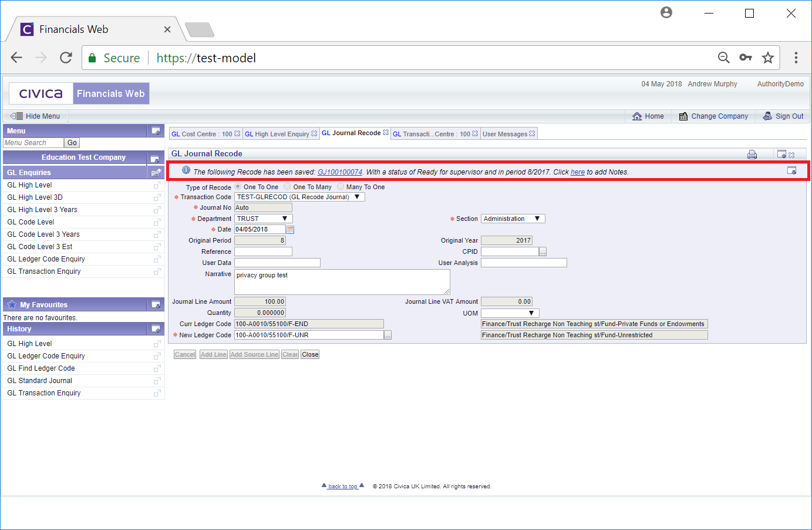The width and height of the screenshot is (812, 530).
Task: Click Change Company
Action: click(713, 116)
